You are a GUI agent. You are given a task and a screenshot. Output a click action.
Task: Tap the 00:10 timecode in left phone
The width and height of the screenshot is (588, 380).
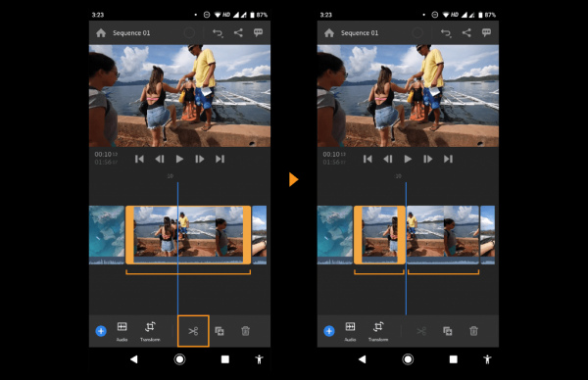[x=106, y=154]
